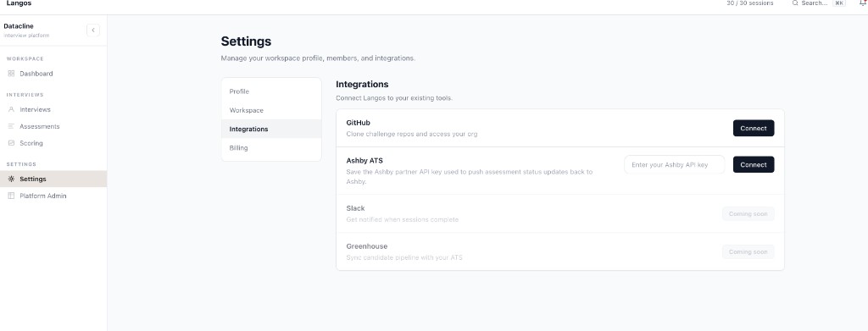
Task: Click 'Sync candidate pipeline with your ATS' text
Action: pos(404,257)
